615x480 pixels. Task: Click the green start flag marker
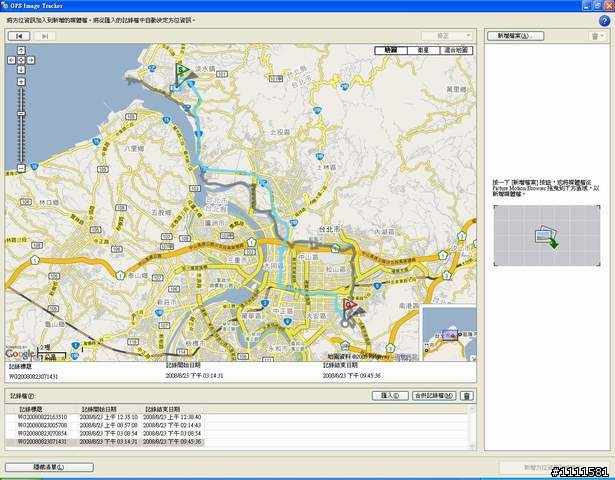[x=182, y=72]
